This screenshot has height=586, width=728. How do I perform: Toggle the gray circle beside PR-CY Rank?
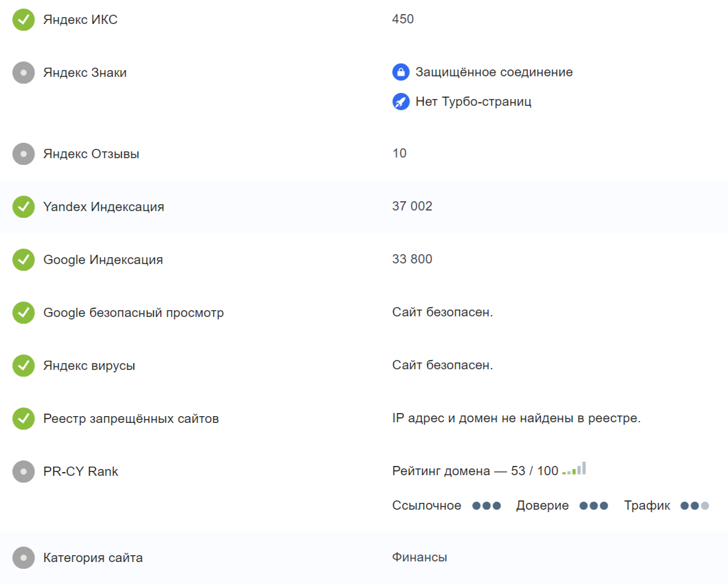[x=23, y=472]
